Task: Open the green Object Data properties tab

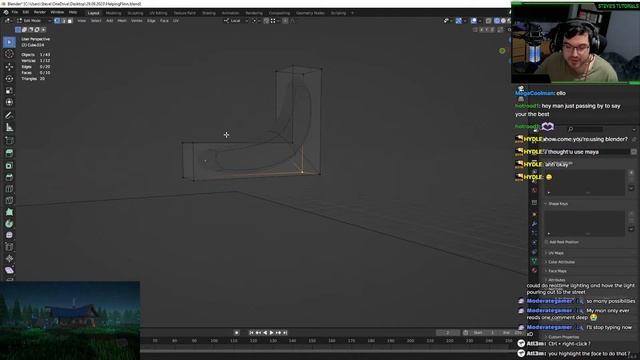Action: [x=534, y=261]
